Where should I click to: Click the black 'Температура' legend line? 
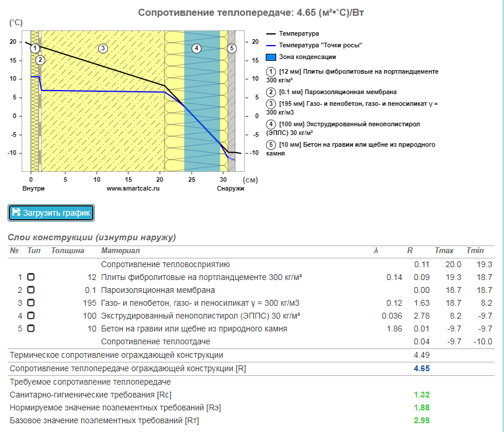271,34
